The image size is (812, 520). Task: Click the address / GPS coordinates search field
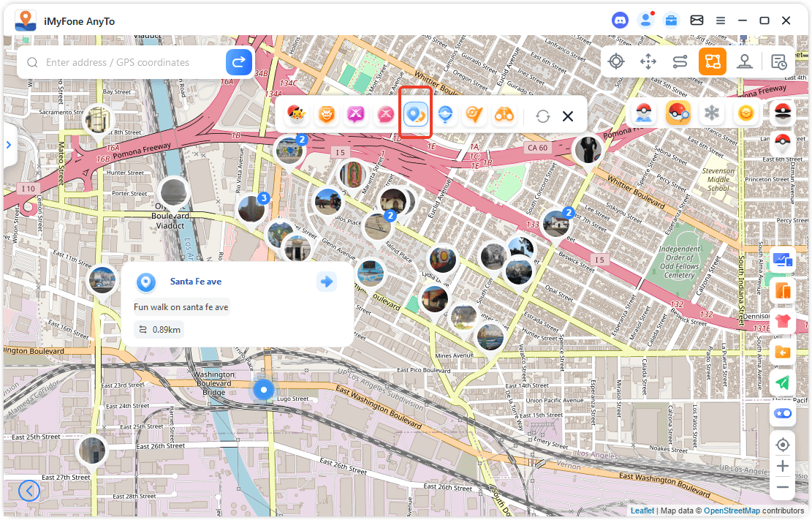(x=132, y=63)
